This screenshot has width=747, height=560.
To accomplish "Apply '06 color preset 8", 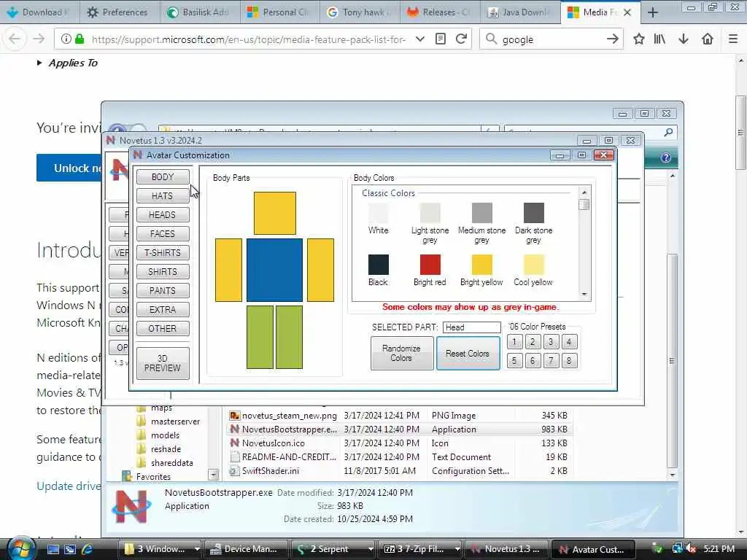I will pos(569,360).
